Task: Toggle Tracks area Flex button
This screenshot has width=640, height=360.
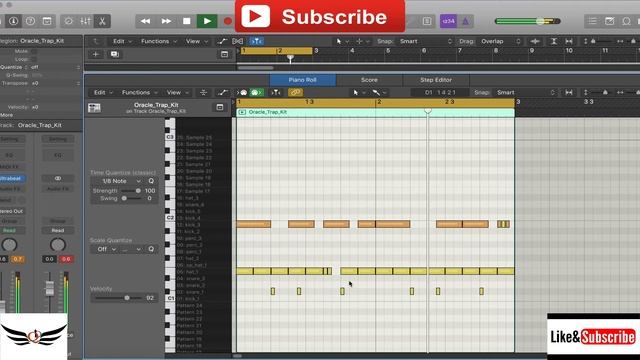Action: tap(238, 41)
